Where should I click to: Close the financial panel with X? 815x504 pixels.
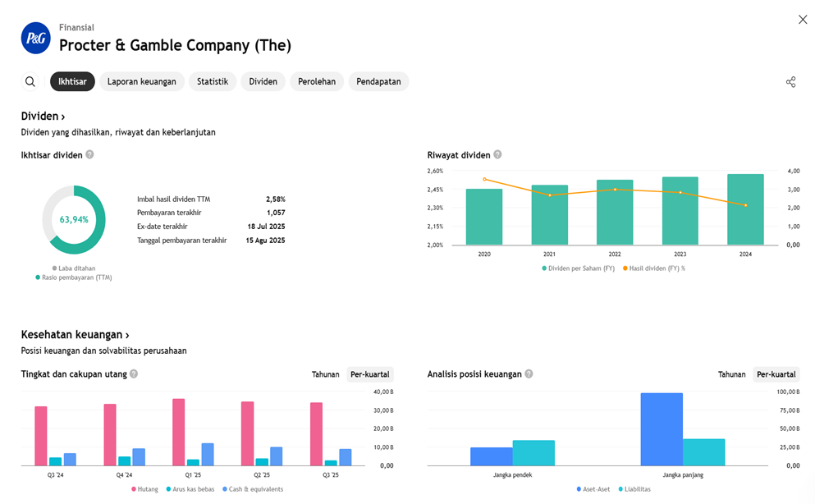(x=803, y=20)
